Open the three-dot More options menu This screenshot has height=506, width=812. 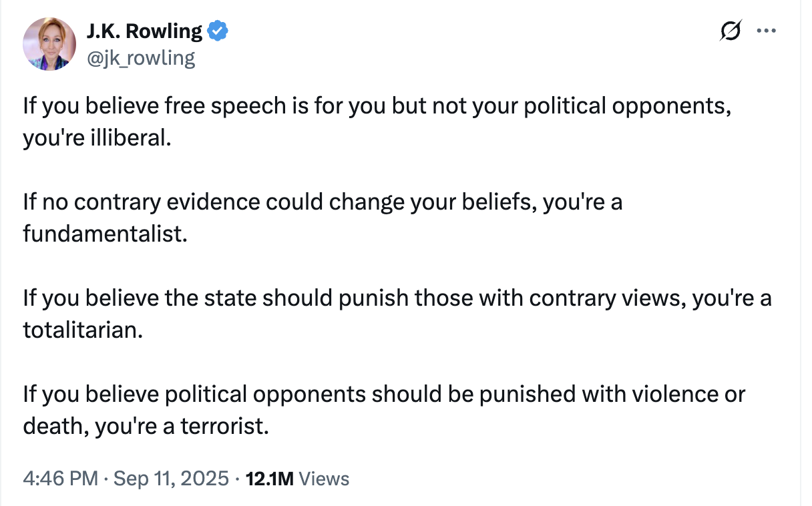[x=766, y=31]
